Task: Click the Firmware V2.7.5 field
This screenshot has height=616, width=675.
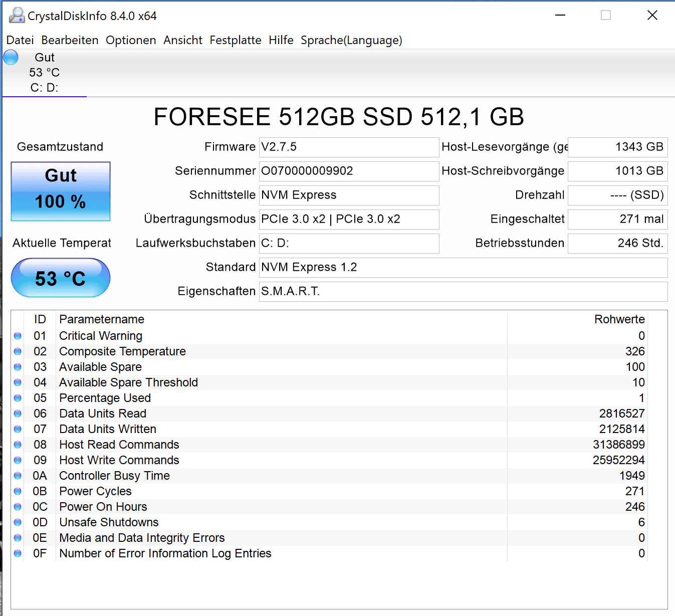Action: tap(349, 147)
